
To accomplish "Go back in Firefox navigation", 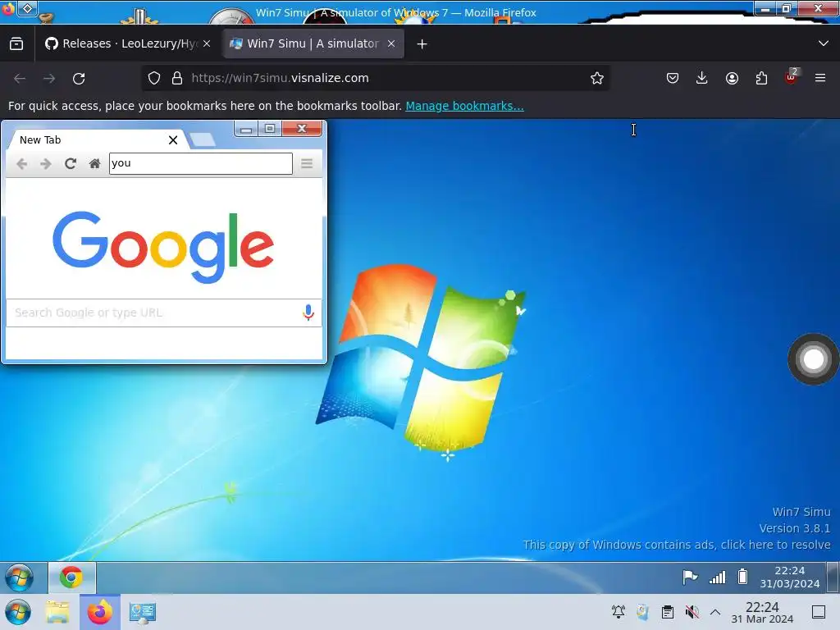I will pos(20,79).
